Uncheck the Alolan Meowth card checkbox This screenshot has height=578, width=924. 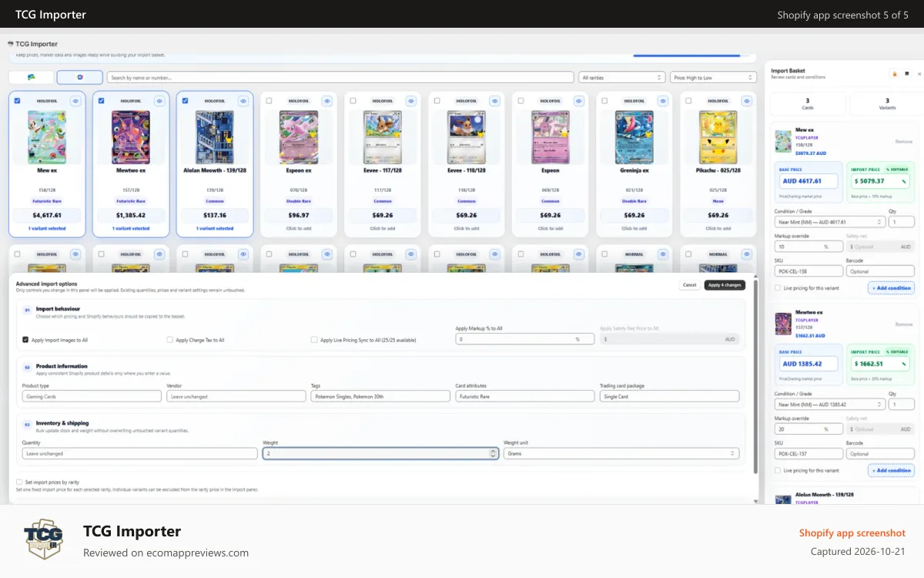186,100
